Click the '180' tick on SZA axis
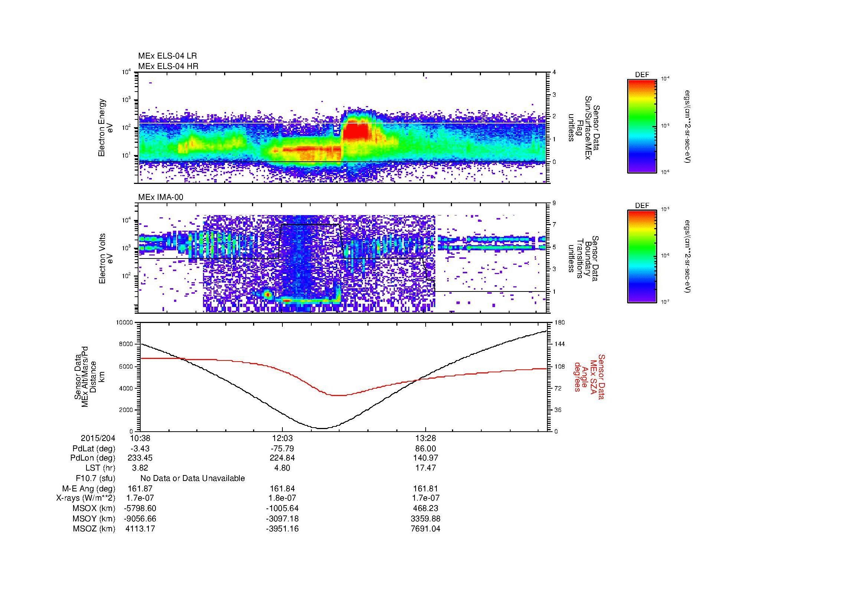The height and width of the screenshot is (613, 868). (560, 323)
